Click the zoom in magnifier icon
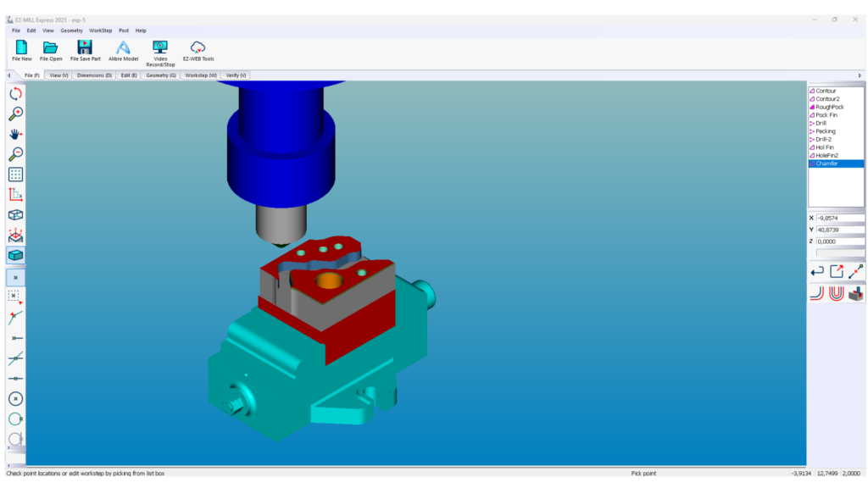 tap(15, 114)
